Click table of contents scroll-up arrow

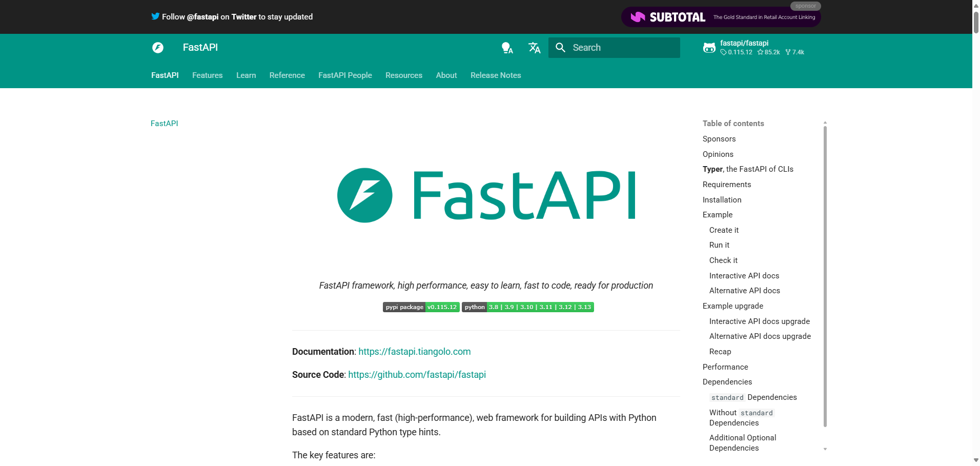825,123
